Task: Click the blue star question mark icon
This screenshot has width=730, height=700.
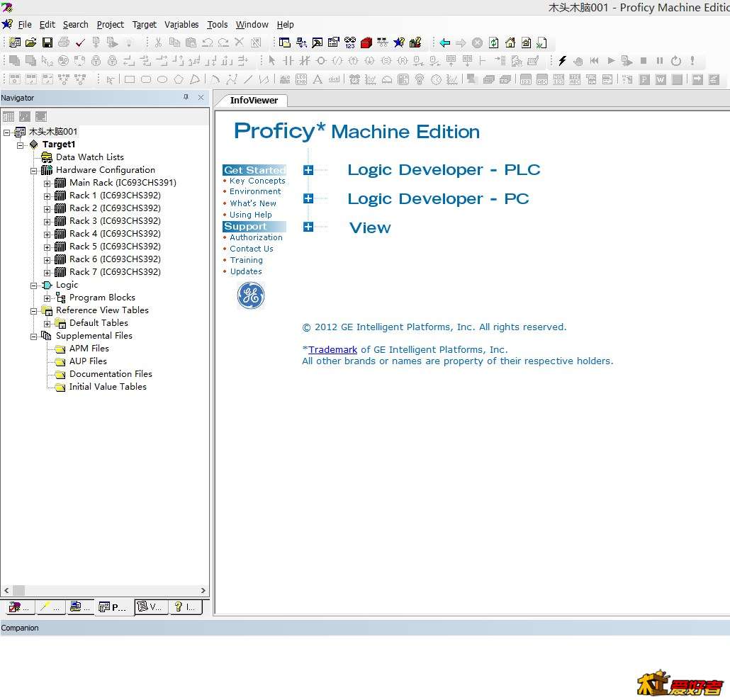Action: [x=399, y=43]
